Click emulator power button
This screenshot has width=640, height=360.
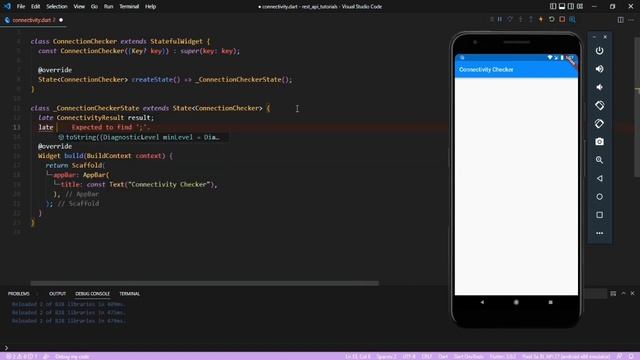[599, 51]
